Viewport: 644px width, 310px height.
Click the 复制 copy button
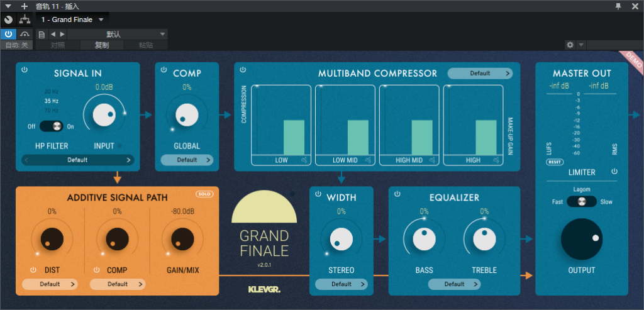tap(102, 45)
